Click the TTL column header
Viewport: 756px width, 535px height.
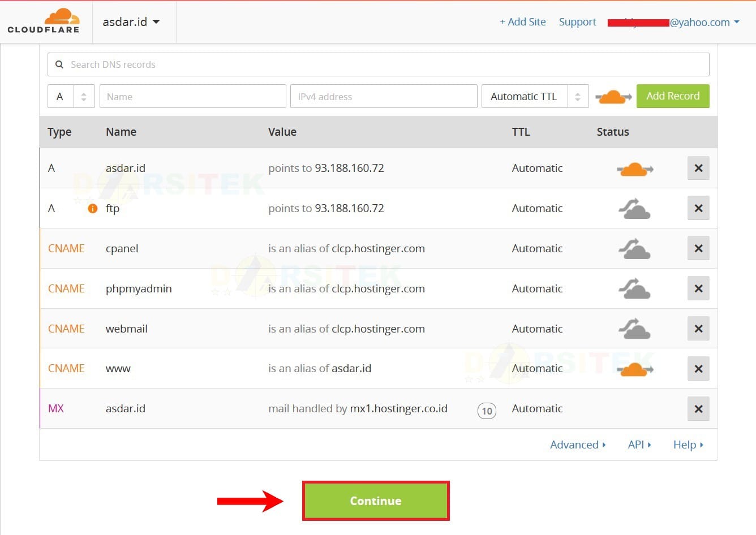pyautogui.click(x=521, y=132)
